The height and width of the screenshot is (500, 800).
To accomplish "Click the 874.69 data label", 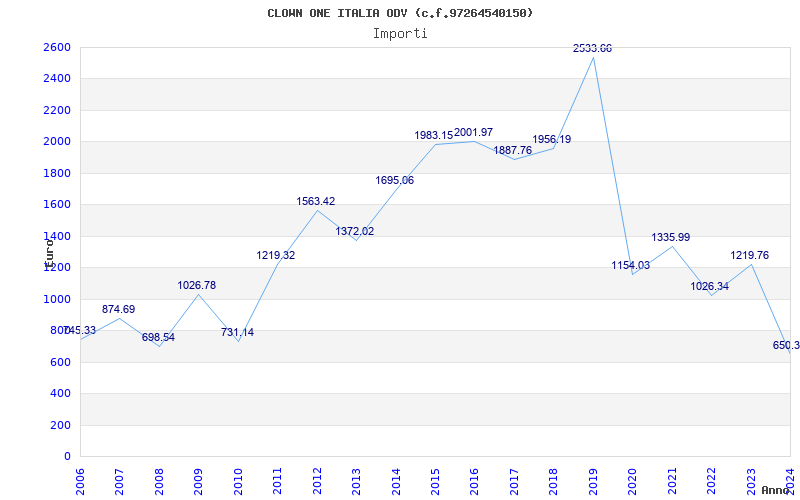I will [119, 310].
